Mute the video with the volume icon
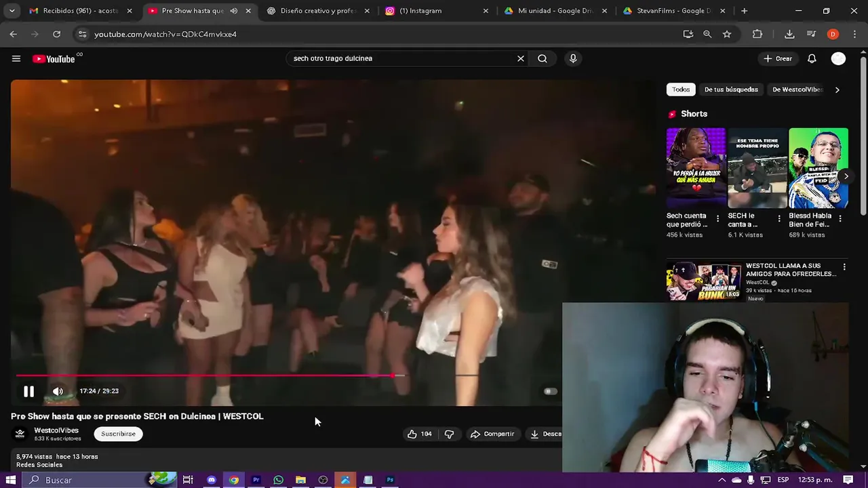This screenshot has width=868, height=488. pos(58,391)
